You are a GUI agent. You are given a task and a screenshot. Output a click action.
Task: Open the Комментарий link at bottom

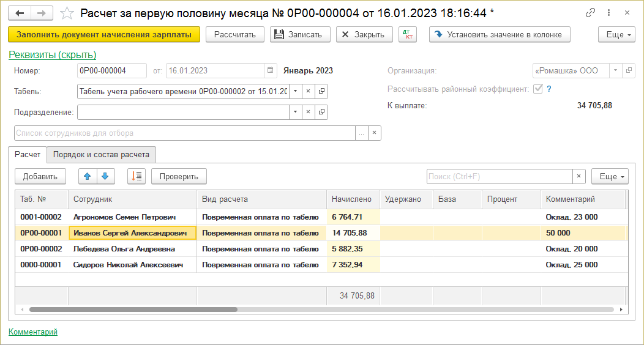tap(33, 332)
